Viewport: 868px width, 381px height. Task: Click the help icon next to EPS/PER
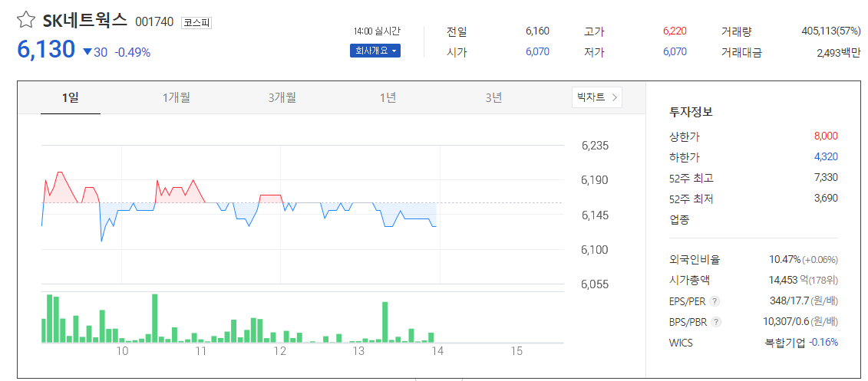715,301
